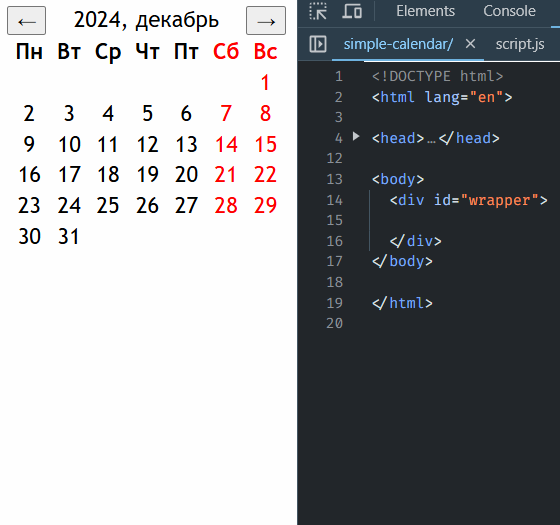Select Saturday 14 in the calendar
560x525 pixels.
point(226,144)
